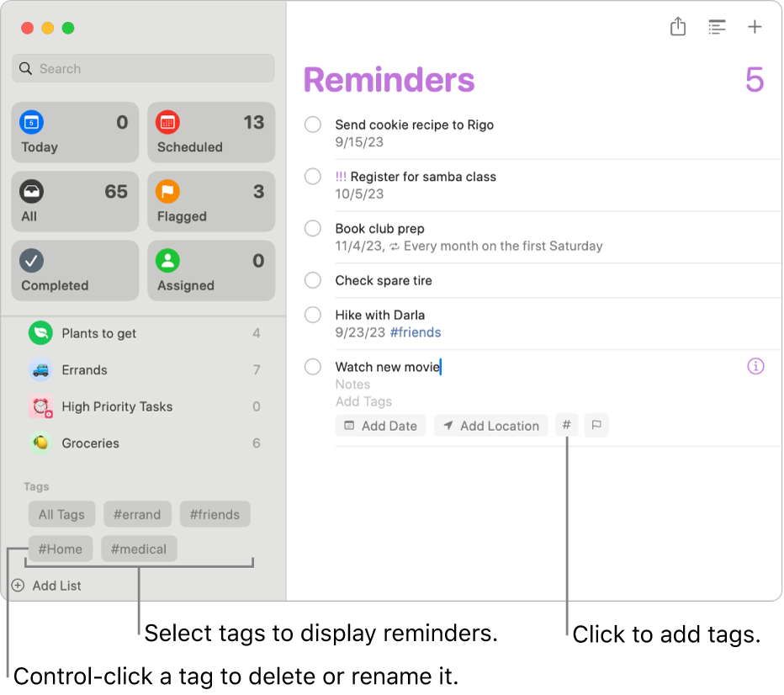Image resolution: width=784 pixels, height=695 pixels.
Task: Mark Send cookie recipe to Rigo complete
Action: click(312, 125)
